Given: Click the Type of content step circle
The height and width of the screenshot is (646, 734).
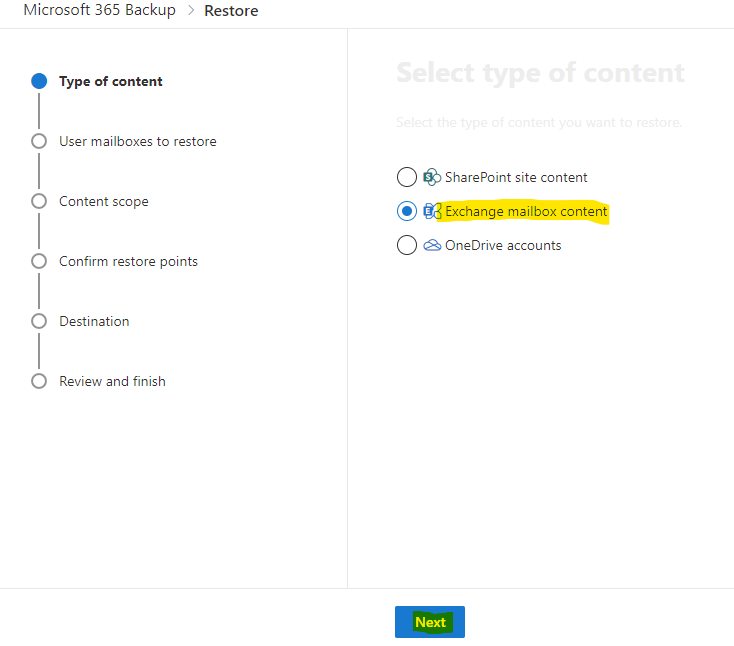Looking at the screenshot, I should click(x=39, y=81).
